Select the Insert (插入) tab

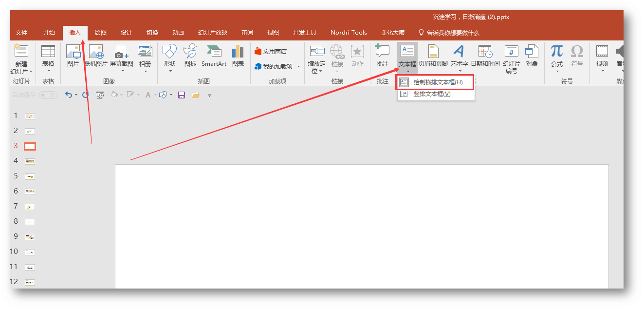click(75, 33)
